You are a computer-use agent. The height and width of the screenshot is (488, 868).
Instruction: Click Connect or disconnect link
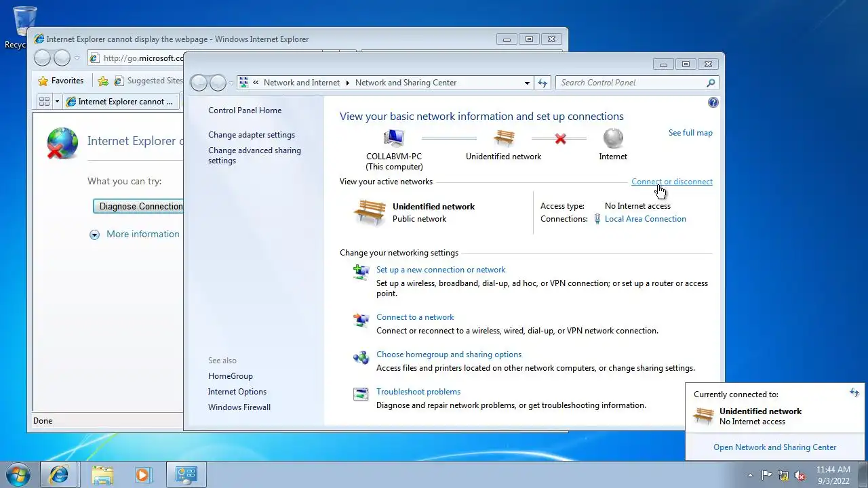click(x=672, y=182)
